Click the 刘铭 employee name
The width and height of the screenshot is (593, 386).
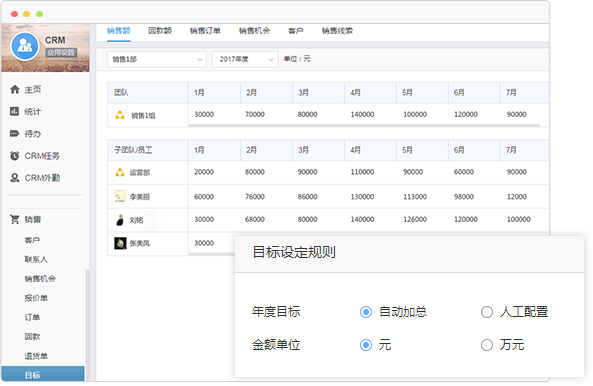[x=136, y=220]
